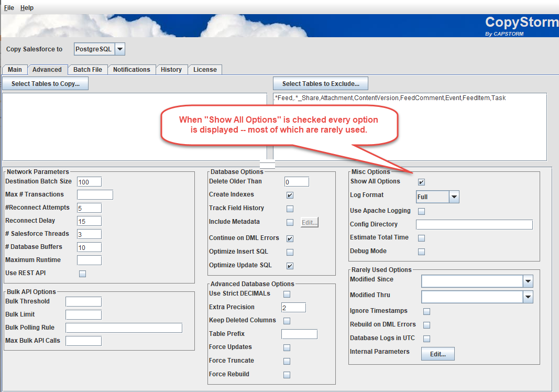
Task: Click the Bulk Polling Rule field
Action: (124, 328)
